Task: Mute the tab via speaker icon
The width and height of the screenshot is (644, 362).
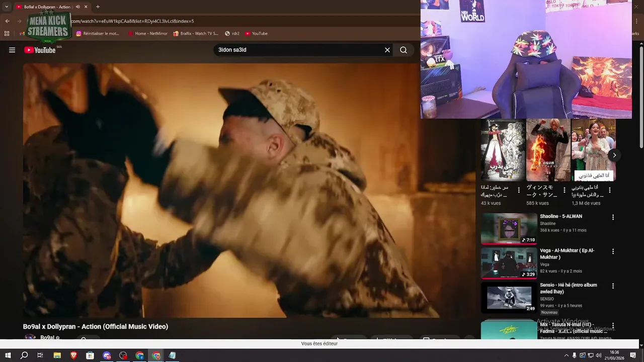Action: (x=78, y=7)
